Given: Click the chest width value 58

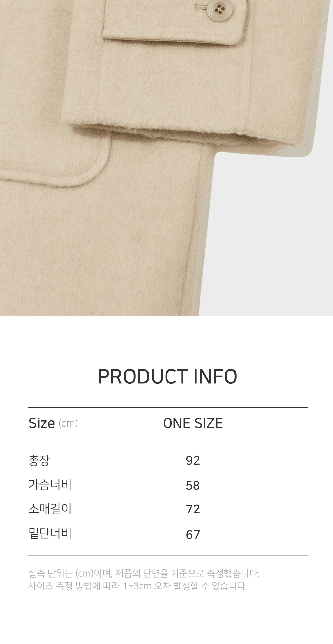Looking at the screenshot, I should pyautogui.click(x=193, y=485).
